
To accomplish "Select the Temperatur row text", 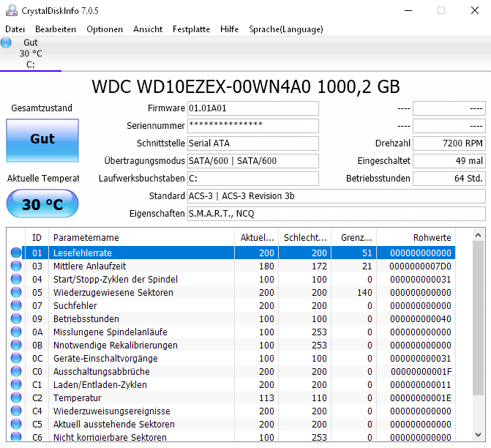I will (78, 397).
